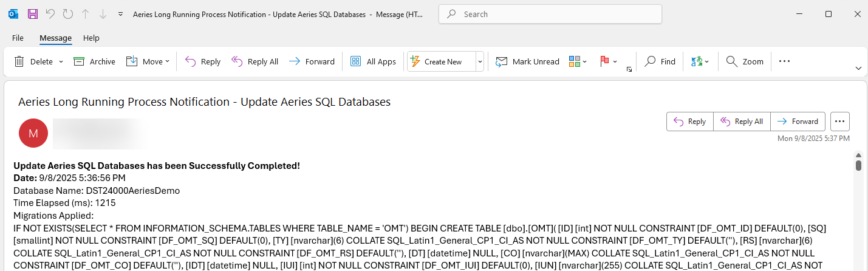Click the 'Database Name: DST24000AeriesDemo' line
Image resolution: width=868 pixels, height=271 pixels.
point(97,191)
